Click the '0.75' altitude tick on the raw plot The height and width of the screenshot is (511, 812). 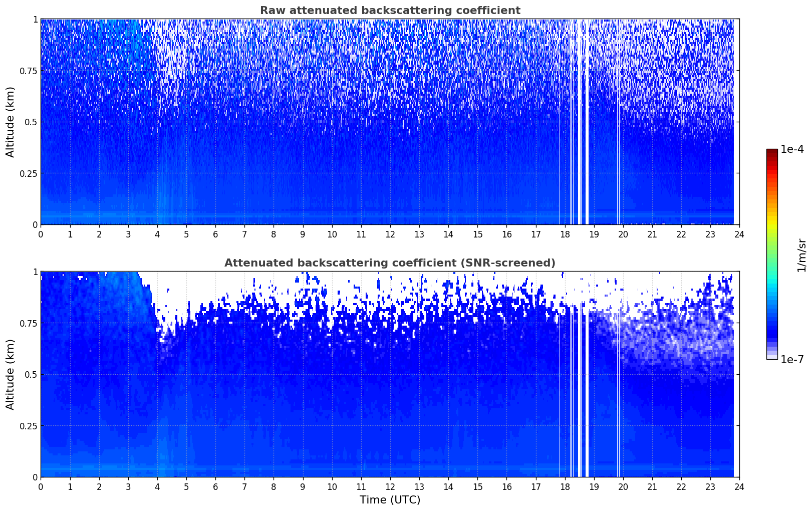pos(29,71)
